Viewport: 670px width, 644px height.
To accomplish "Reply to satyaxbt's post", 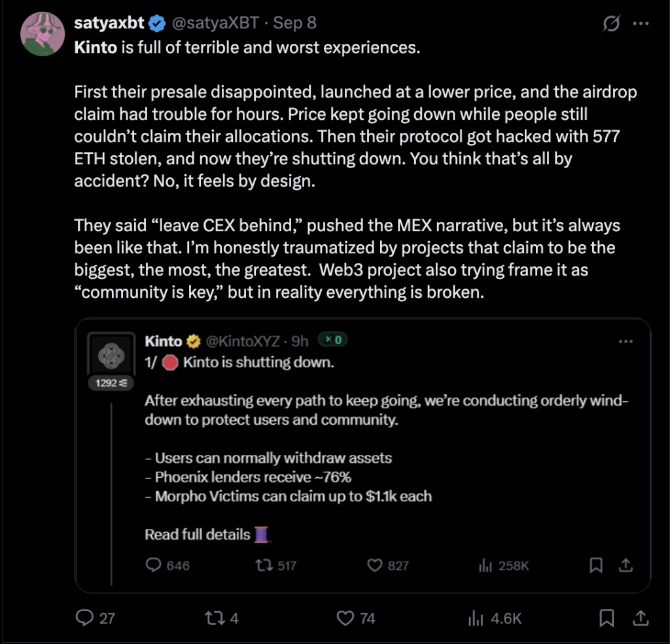I will click(x=86, y=617).
